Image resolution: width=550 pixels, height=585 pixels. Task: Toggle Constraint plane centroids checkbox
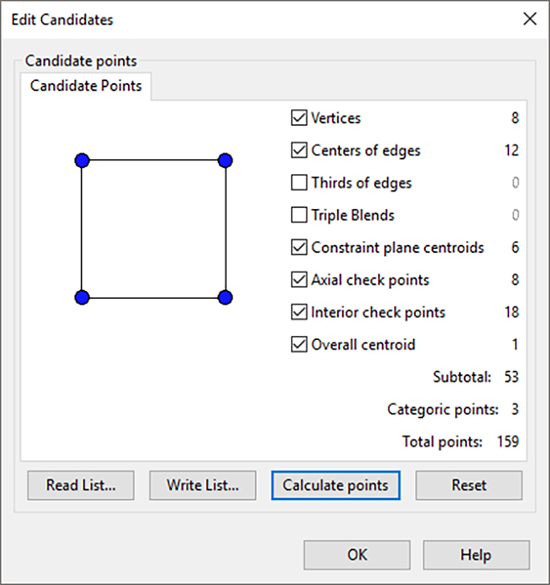point(299,247)
